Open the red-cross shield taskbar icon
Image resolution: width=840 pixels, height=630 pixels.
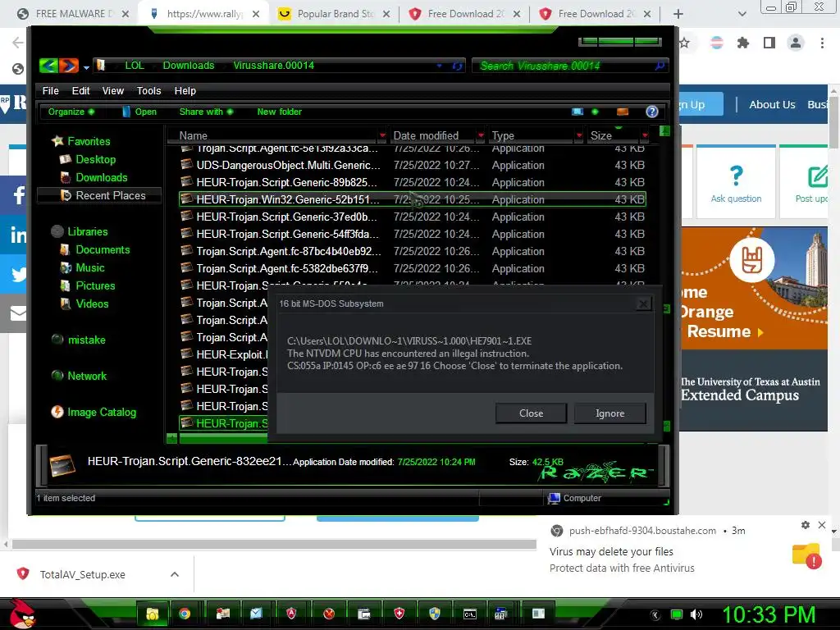pyautogui.click(x=399, y=614)
